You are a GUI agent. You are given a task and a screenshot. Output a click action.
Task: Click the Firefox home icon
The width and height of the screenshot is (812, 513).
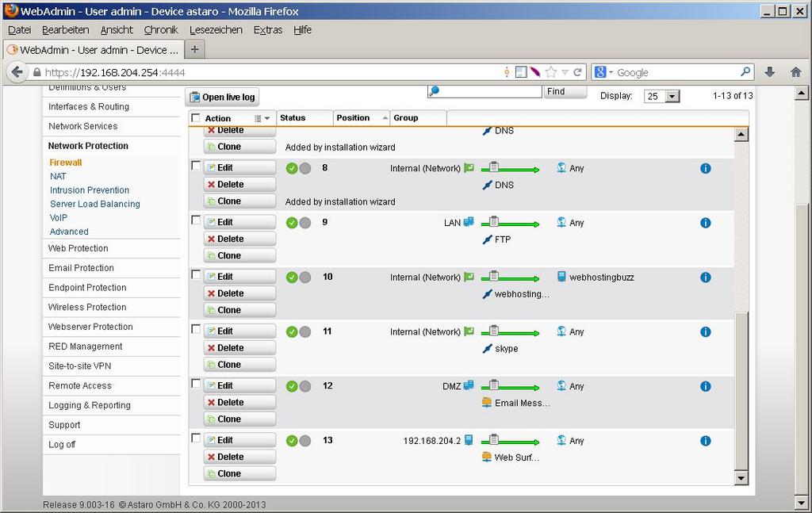tap(795, 72)
